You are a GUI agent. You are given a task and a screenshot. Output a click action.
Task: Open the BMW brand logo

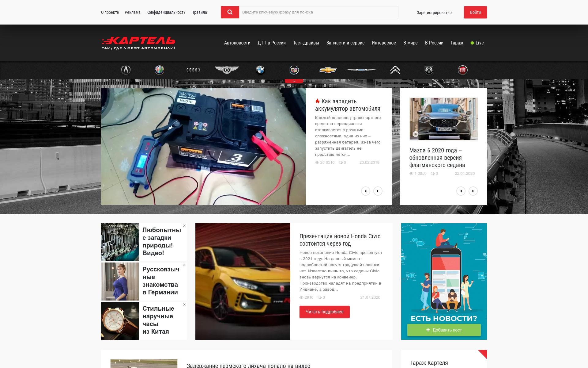coord(260,70)
